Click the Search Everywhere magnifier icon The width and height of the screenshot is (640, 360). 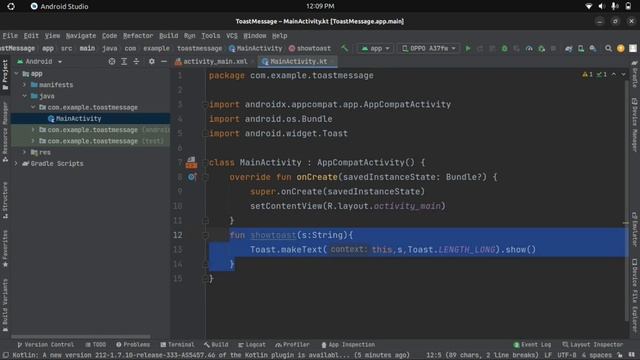click(608, 49)
